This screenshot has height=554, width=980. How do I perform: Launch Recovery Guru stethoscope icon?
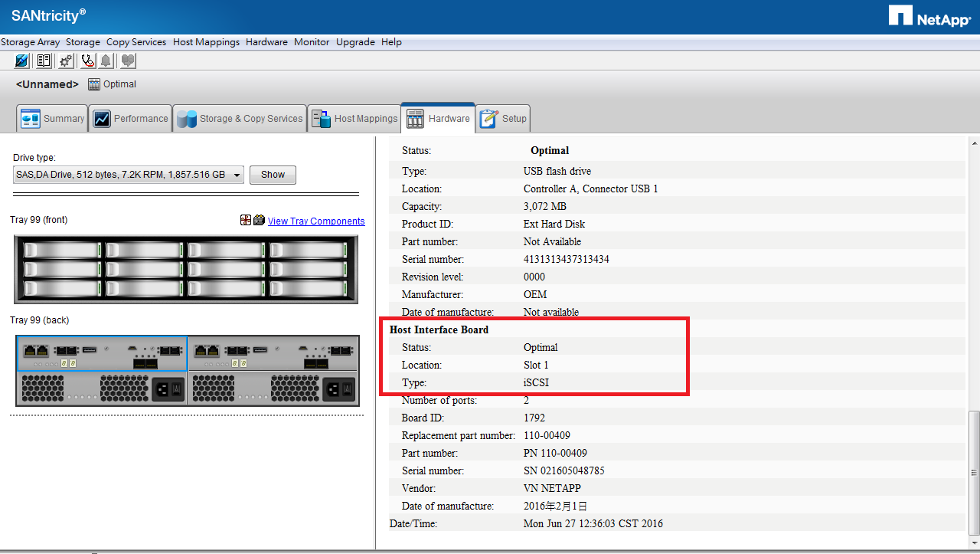pos(88,61)
